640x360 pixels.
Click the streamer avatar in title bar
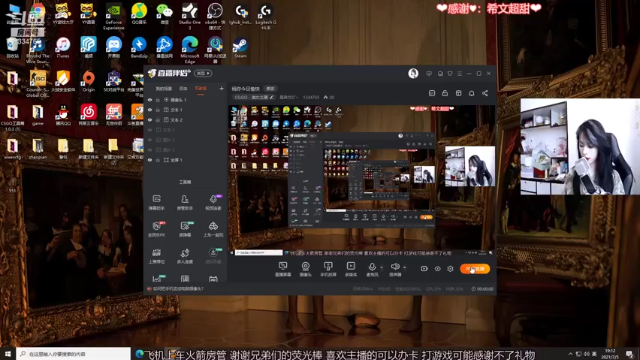point(413,73)
